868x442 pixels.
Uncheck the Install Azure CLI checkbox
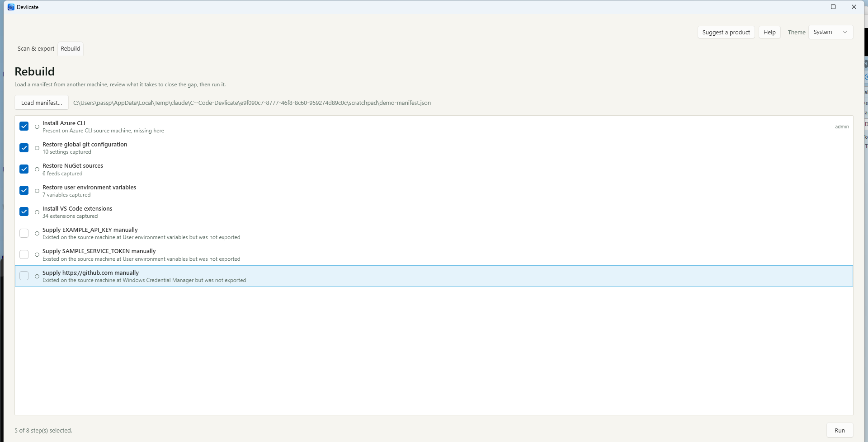pos(24,126)
